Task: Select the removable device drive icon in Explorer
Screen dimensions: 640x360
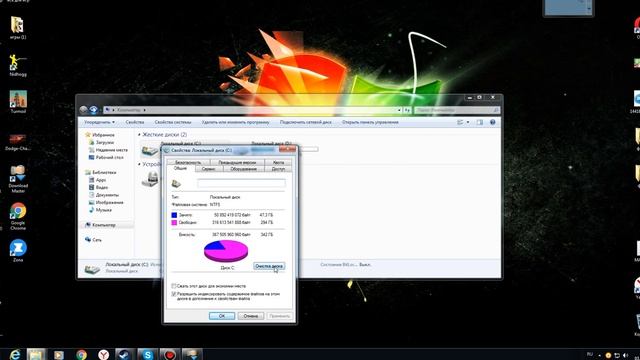Action: click(150, 179)
